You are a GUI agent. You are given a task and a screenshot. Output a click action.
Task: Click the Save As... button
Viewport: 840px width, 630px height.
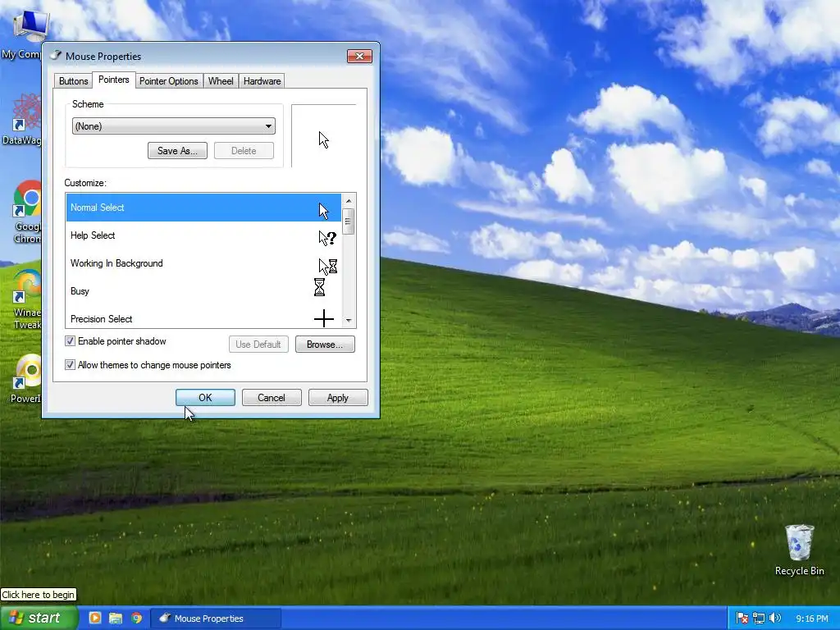pos(177,151)
